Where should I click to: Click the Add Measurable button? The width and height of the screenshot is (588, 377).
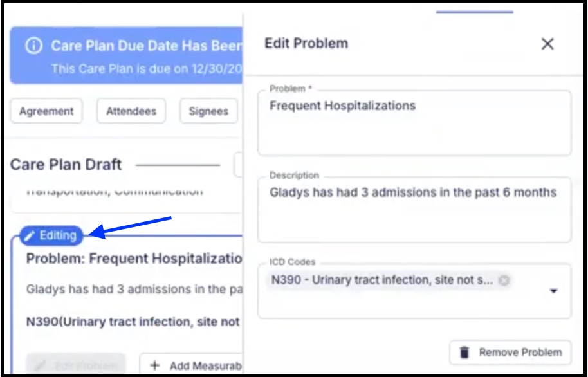click(x=191, y=365)
